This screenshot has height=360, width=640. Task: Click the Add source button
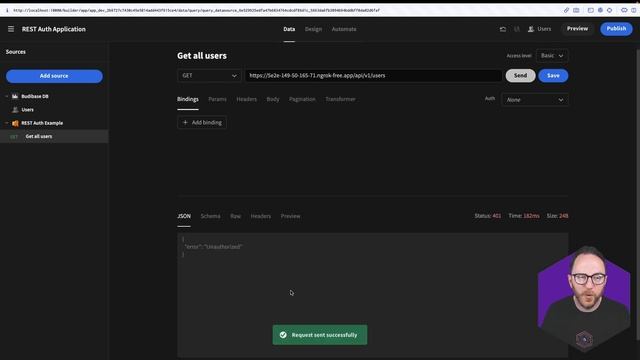tap(54, 76)
